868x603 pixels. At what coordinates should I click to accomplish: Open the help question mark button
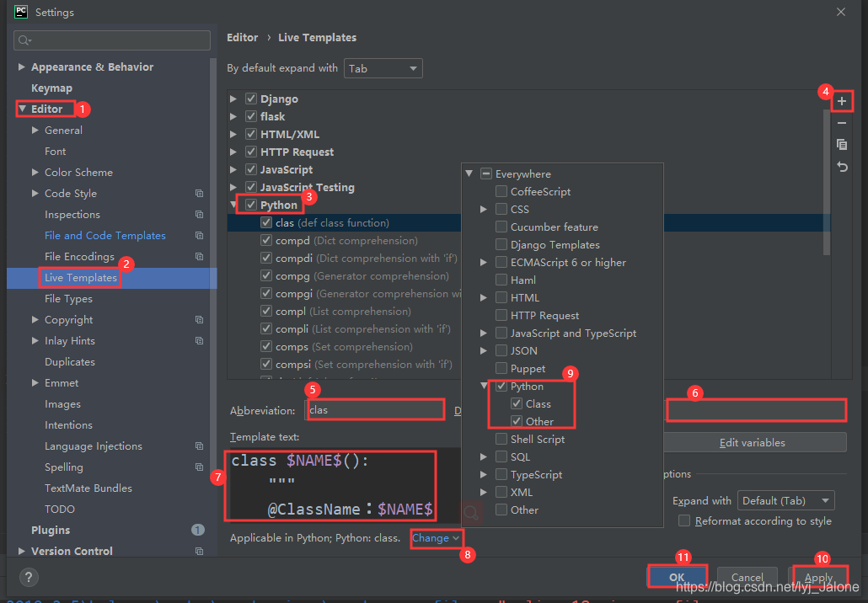click(x=29, y=578)
